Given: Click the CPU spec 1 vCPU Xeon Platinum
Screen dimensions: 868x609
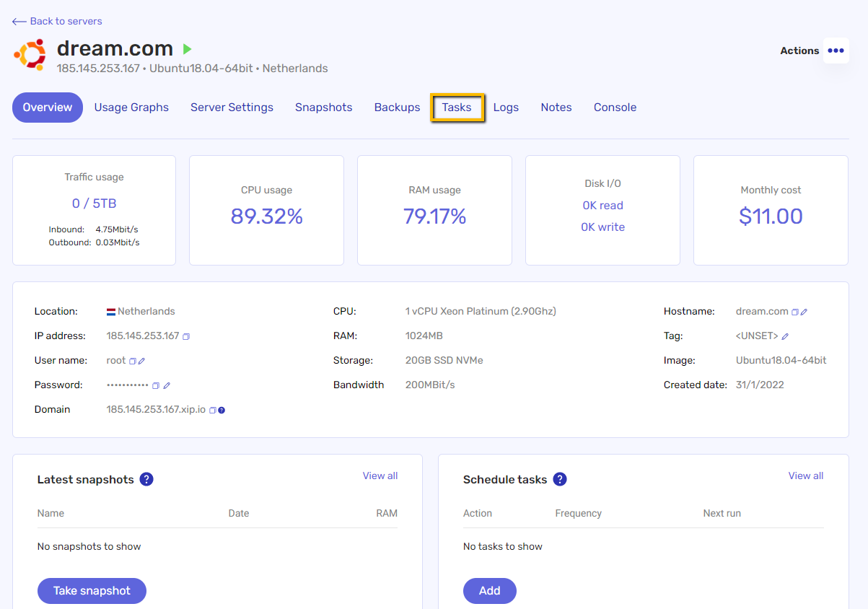Looking at the screenshot, I should pos(481,312).
